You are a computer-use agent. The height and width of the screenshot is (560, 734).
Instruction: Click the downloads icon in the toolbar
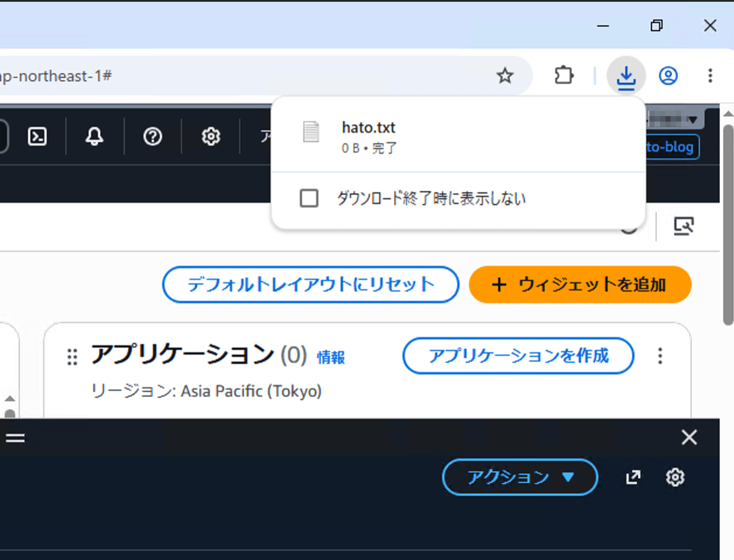[x=626, y=76]
